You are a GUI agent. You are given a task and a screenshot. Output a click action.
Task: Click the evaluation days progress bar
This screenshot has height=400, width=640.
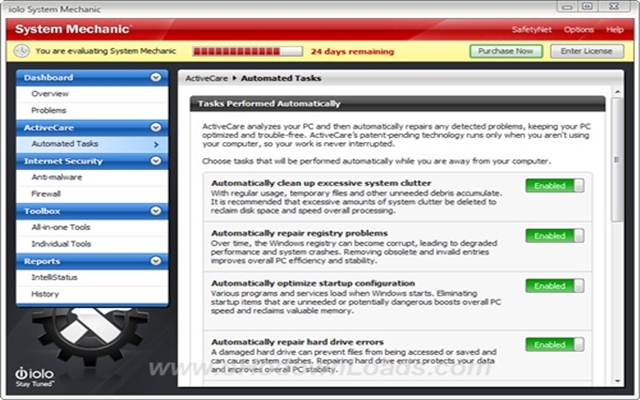pyautogui.click(x=247, y=51)
